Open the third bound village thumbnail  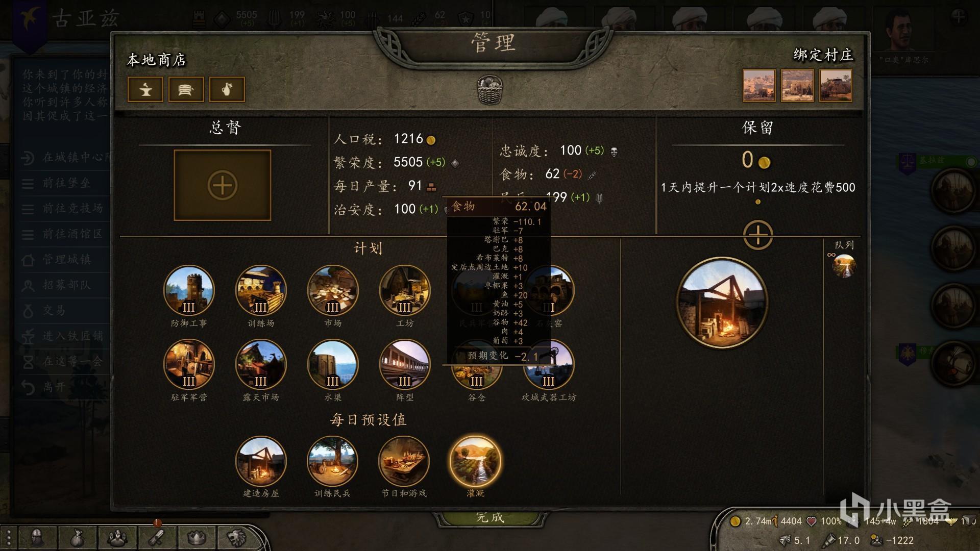coord(836,85)
